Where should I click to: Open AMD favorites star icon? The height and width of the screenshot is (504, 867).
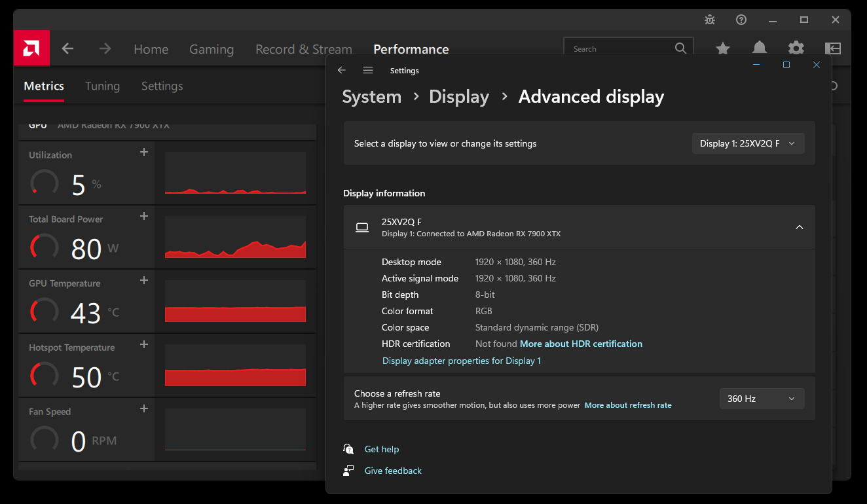[723, 48]
